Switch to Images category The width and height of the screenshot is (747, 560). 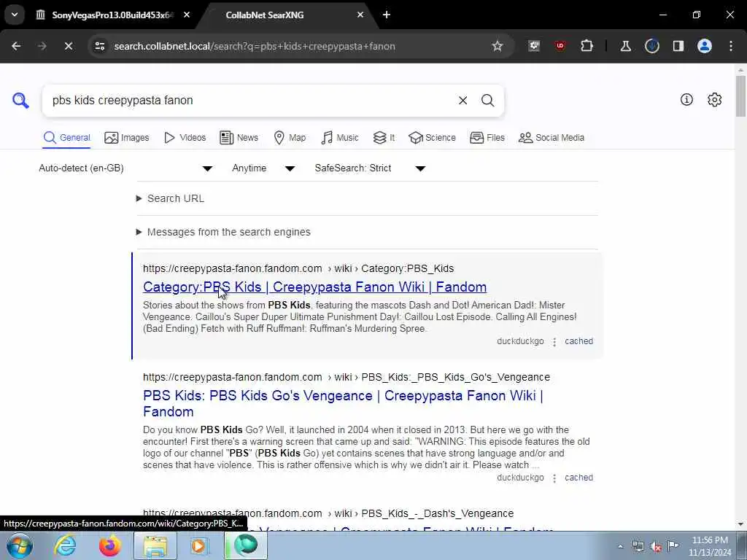pos(127,138)
